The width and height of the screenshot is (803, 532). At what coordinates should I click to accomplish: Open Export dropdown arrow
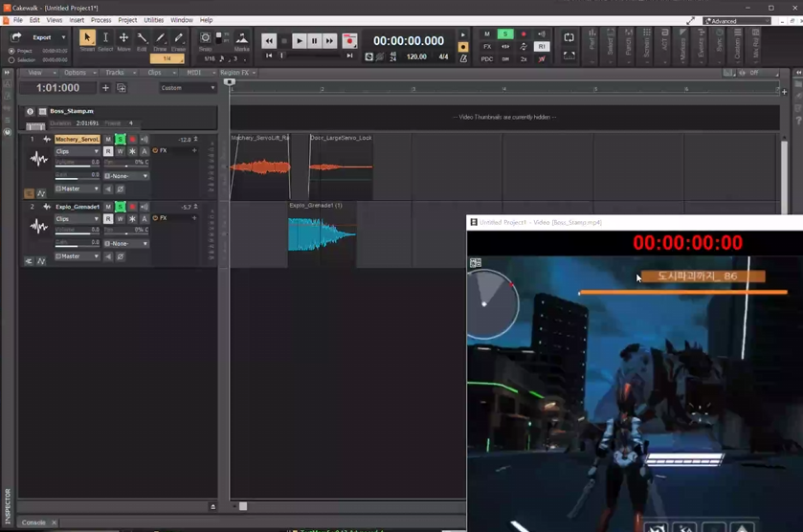click(63, 37)
